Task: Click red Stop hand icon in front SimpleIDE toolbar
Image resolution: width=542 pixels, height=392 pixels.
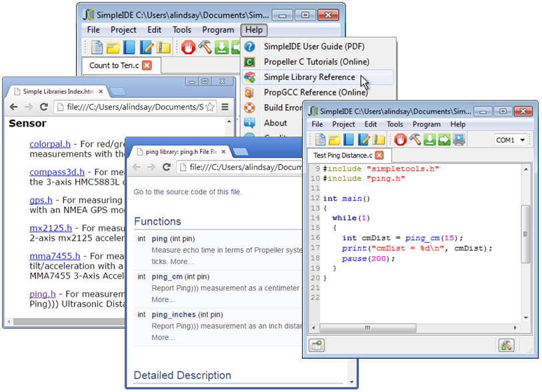Action: pos(400,139)
